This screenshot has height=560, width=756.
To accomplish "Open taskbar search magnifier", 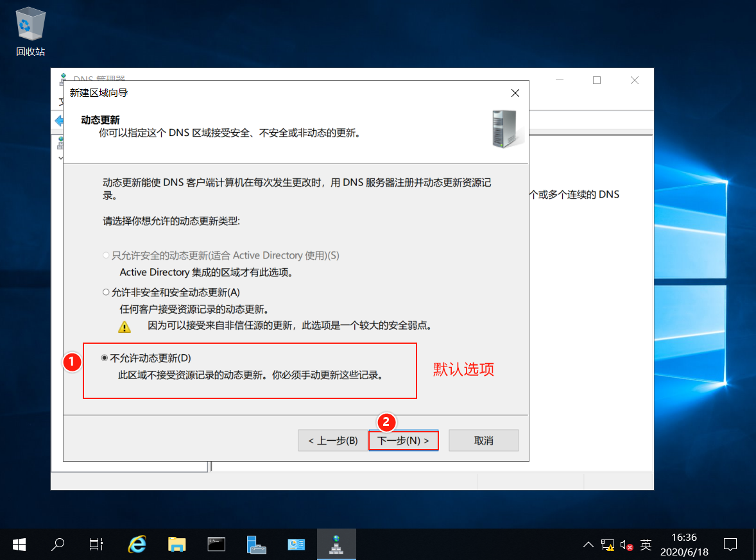I will [x=58, y=545].
